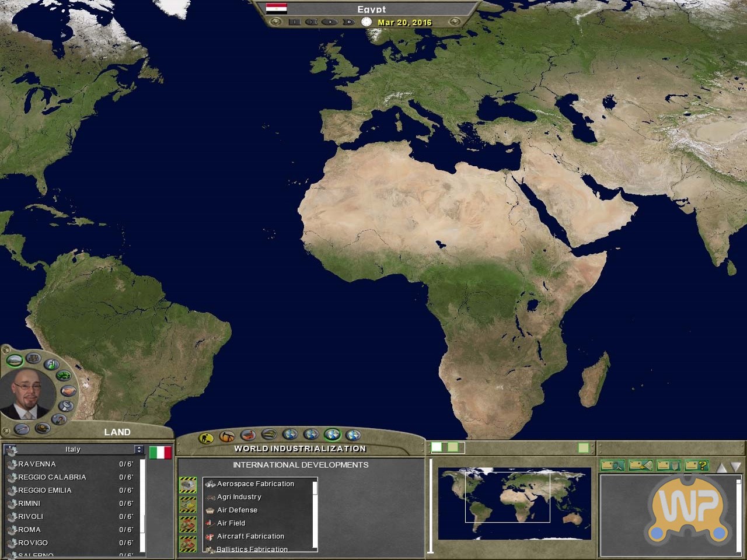747x560 pixels.
Task: Expand the up triangle in right panel
Action: pyautogui.click(x=722, y=467)
